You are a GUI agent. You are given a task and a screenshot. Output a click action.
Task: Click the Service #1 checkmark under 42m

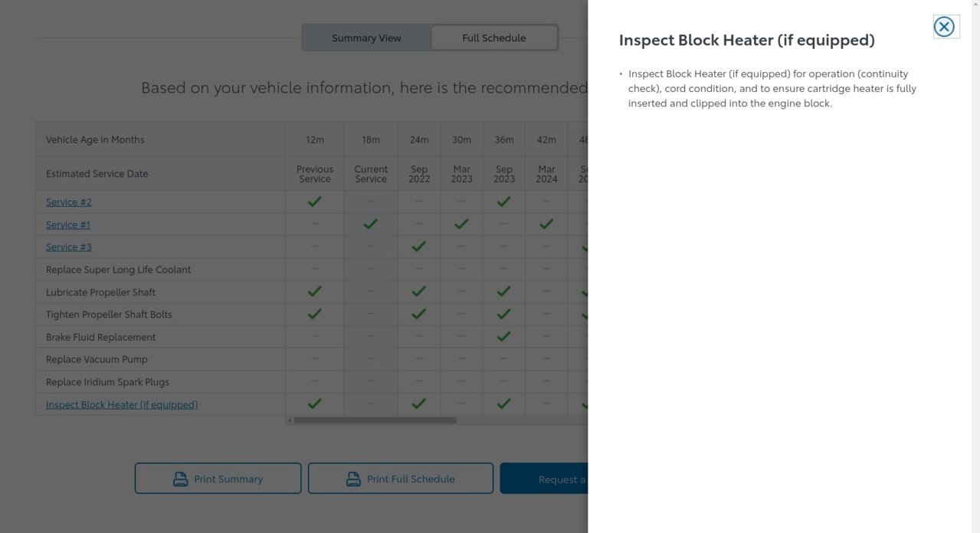coord(546,224)
